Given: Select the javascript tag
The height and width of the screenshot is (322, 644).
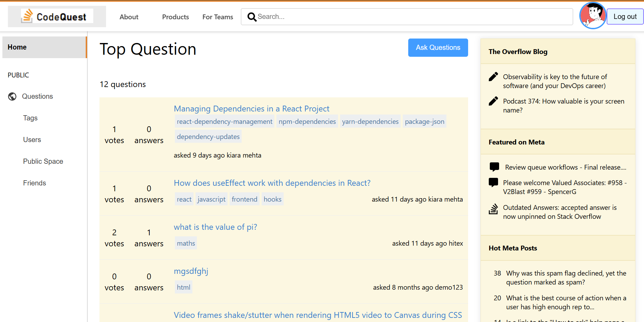Looking at the screenshot, I should [x=211, y=199].
